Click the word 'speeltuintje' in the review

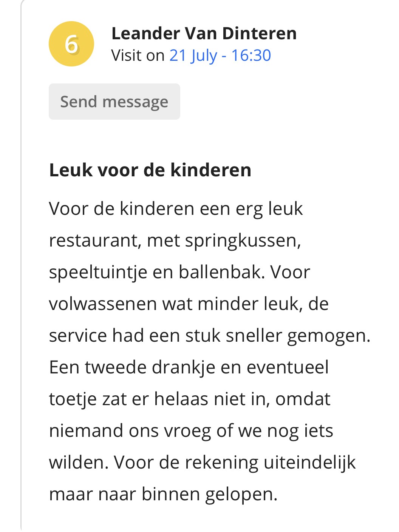point(98,273)
